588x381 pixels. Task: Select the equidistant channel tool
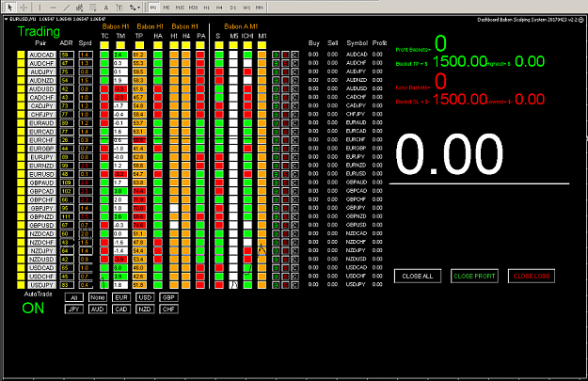79,8
